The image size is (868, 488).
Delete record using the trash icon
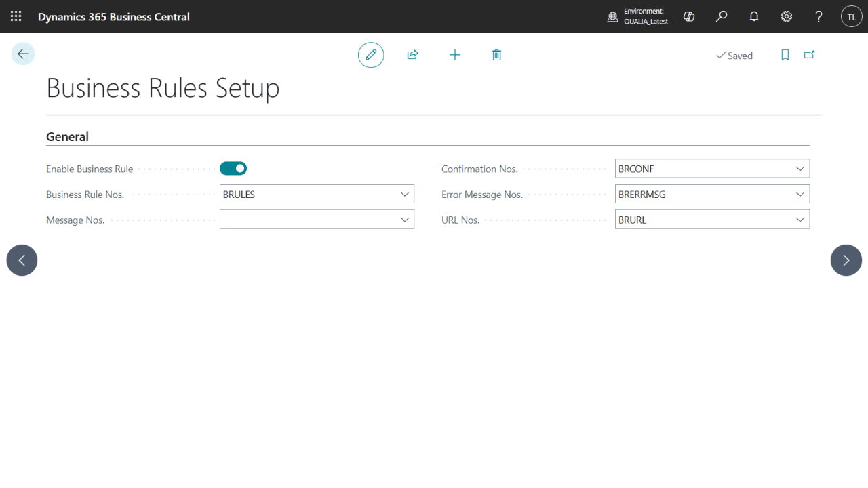click(496, 55)
